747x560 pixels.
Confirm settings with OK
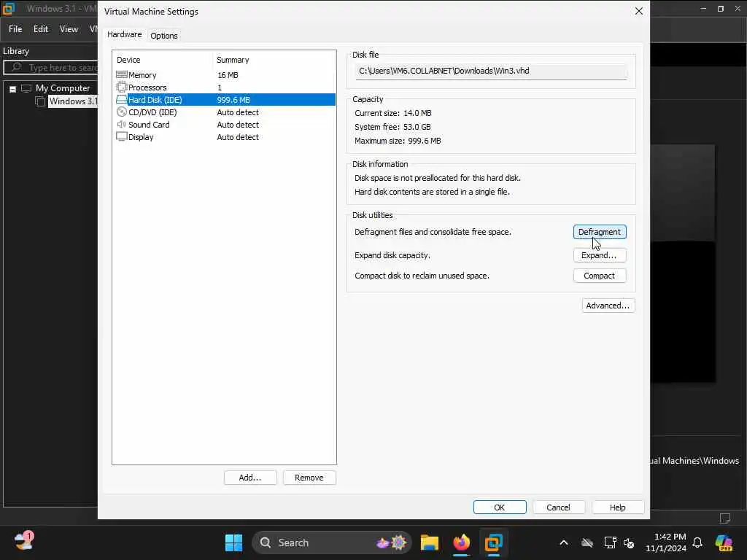(499, 507)
